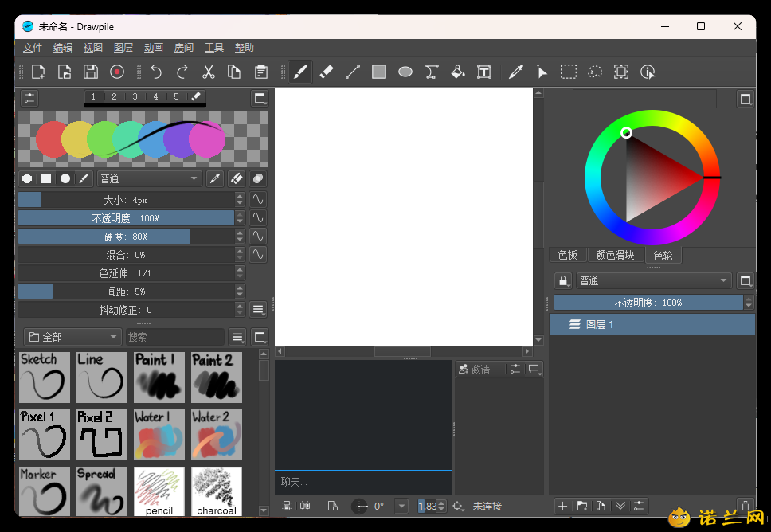Create a new document from toolbar
This screenshot has height=532, width=771.
[38, 72]
